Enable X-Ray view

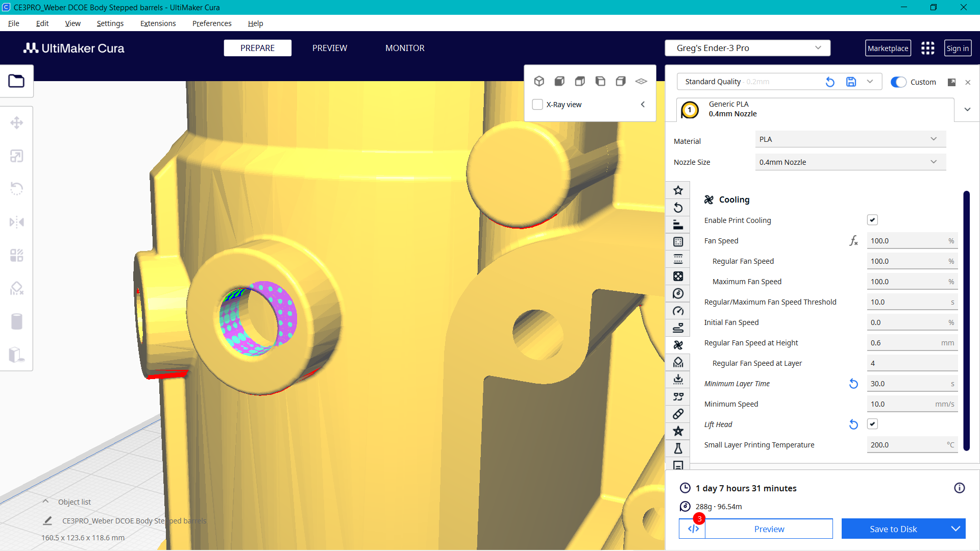[x=537, y=104]
